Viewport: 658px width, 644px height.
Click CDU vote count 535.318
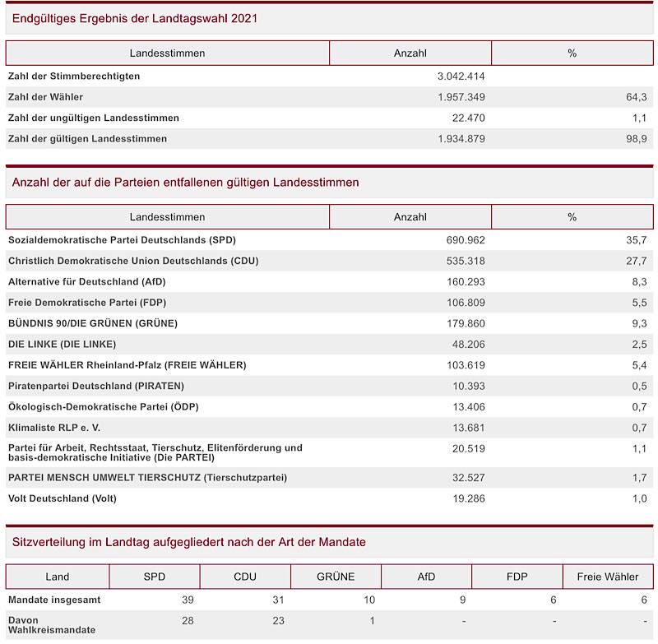click(x=466, y=261)
